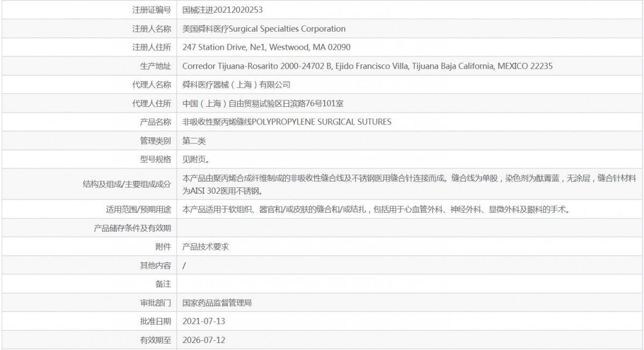Select the 代理人名称 label
The height and width of the screenshot is (350, 644).
[x=151, y=84]
